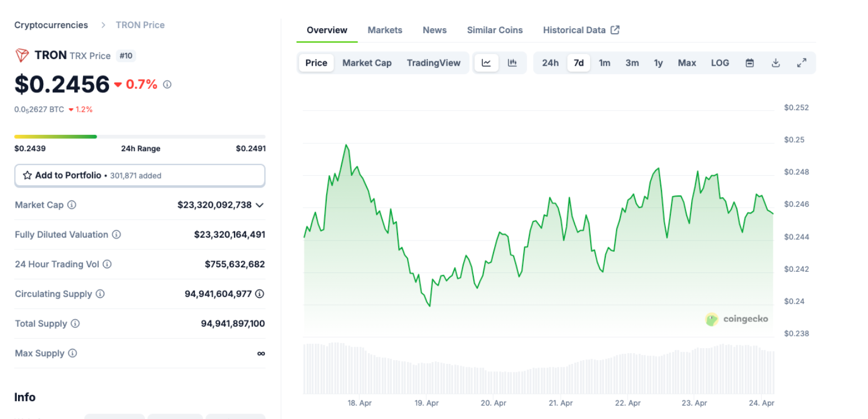The height and width of the screenshot is (419, 868).
Task: Open the Similar Coins tab
Action: (495, 30)
